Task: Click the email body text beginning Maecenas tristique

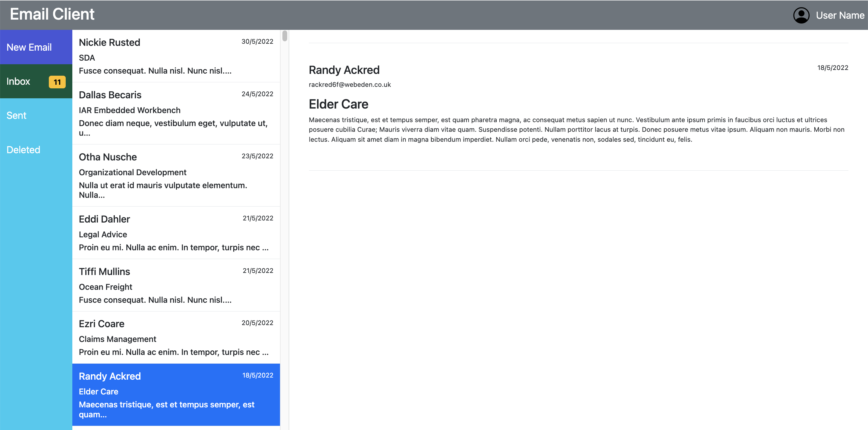Action: coord(577,129)
